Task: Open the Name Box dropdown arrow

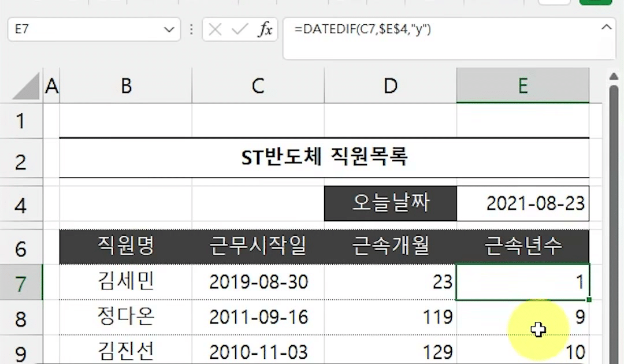Action: [169, 29]
